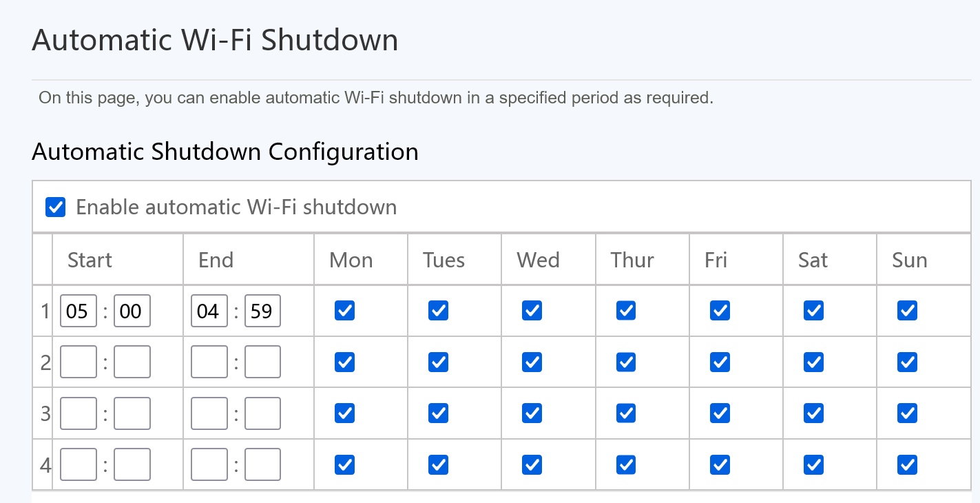
Task: Click the empty End minute field in row 2
Action: point(262,362)
